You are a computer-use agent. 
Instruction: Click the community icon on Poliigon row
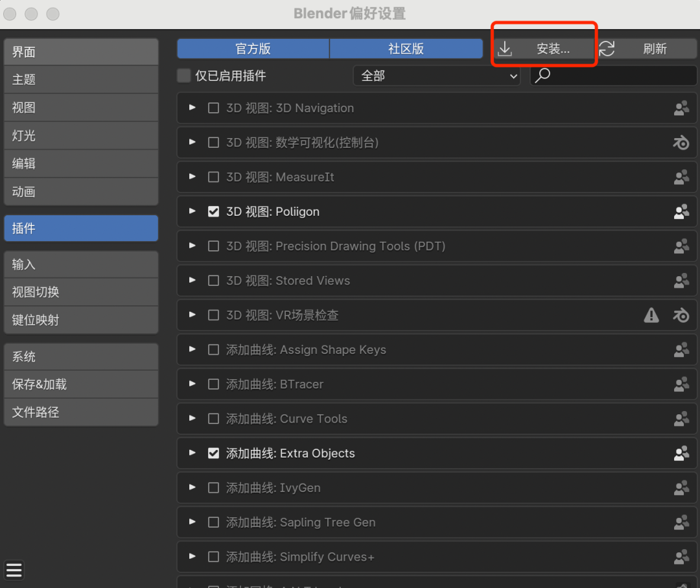681,212
